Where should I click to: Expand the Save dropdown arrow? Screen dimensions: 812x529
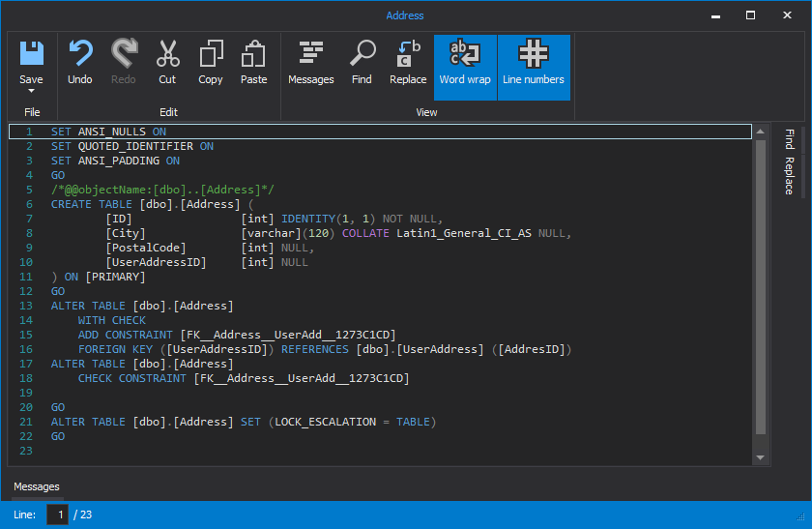click(x=31, y=91)
